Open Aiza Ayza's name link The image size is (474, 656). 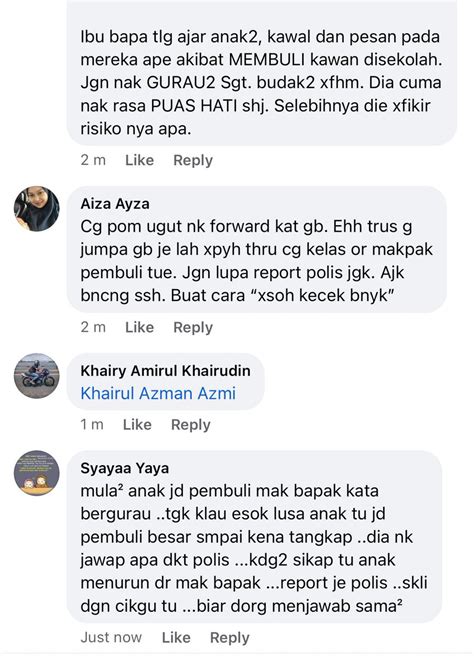[x=115, y=204]
